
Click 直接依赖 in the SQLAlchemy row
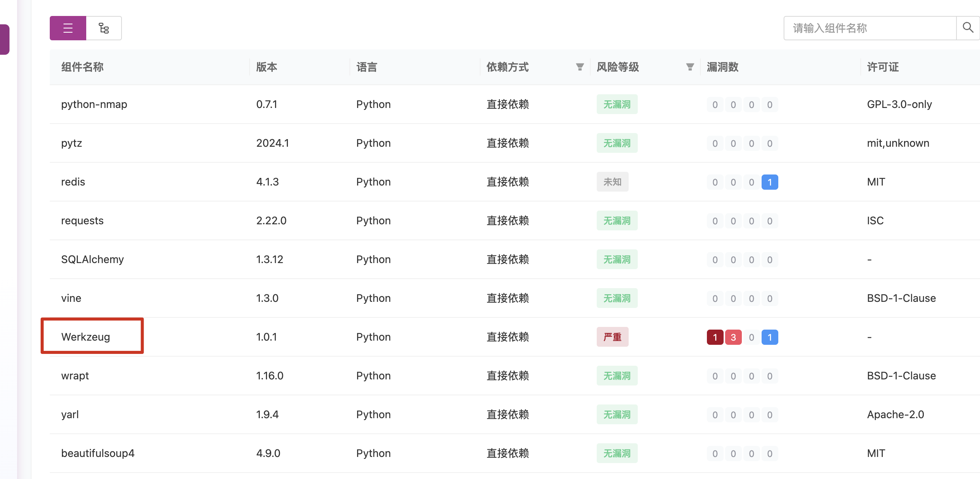pos(507,260)
